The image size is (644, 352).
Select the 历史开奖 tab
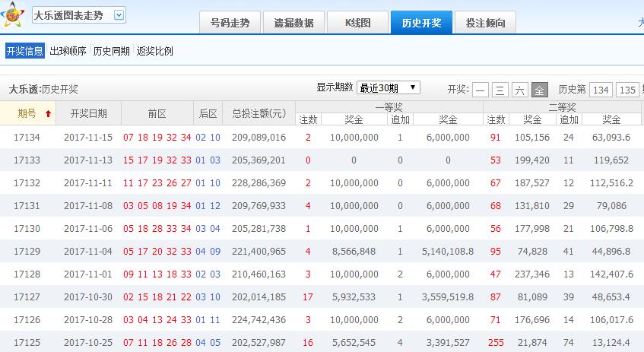coord(422,23)
